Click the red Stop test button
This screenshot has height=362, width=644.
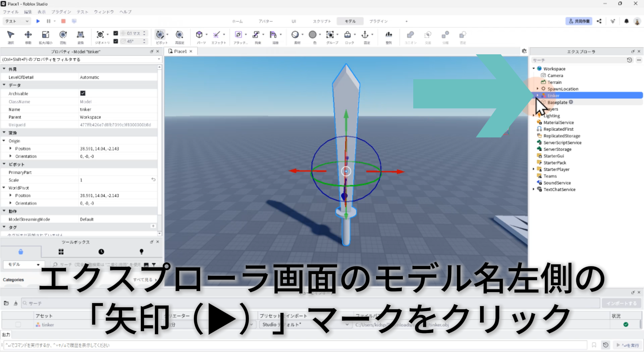click(63, 21)
